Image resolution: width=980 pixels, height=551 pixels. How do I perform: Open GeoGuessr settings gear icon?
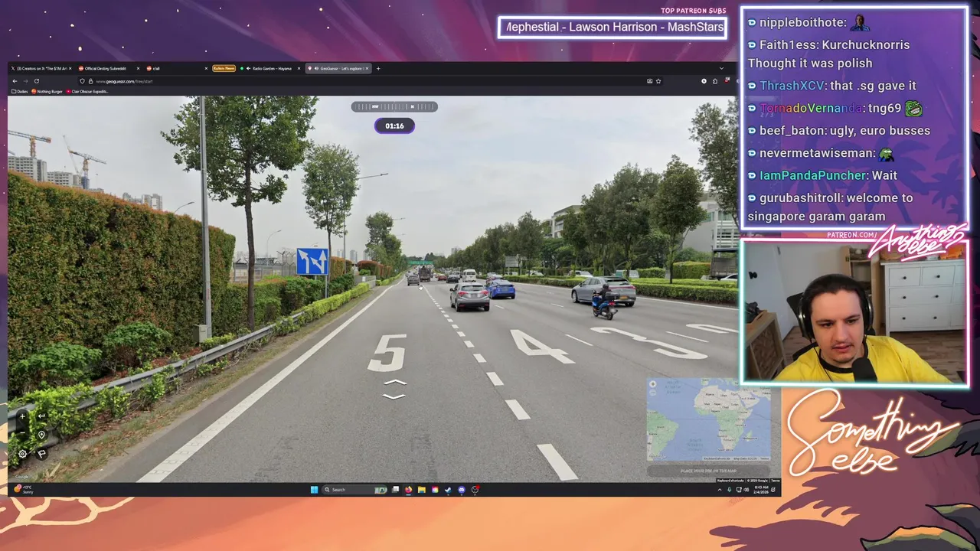[22, 454]
